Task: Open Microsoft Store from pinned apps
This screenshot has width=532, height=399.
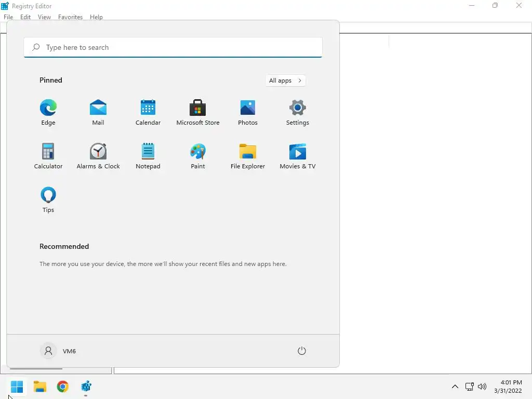Action: [198, 113]
